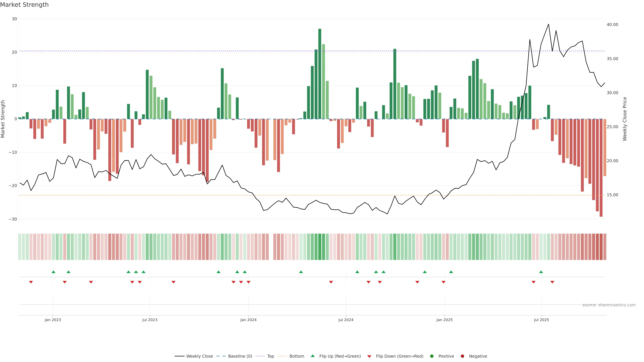This screenshot has width=644, height=362.
Task: Click the first red flip-down triangle marker
Action: [x=31, y=282]
